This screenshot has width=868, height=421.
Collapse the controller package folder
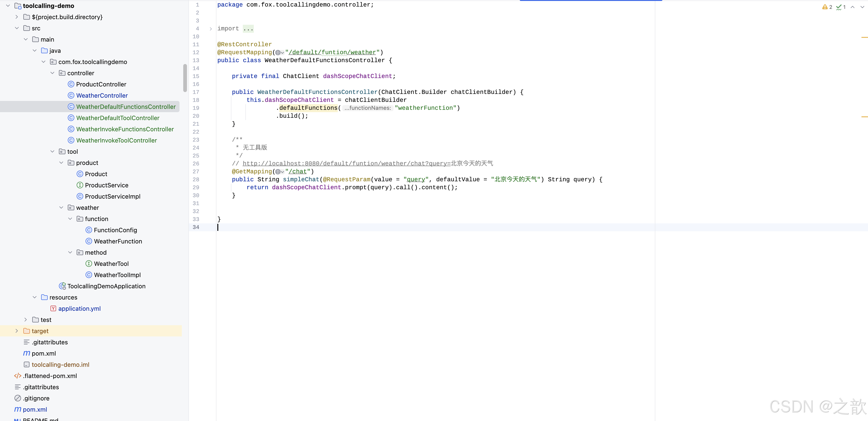coord(52,73)
